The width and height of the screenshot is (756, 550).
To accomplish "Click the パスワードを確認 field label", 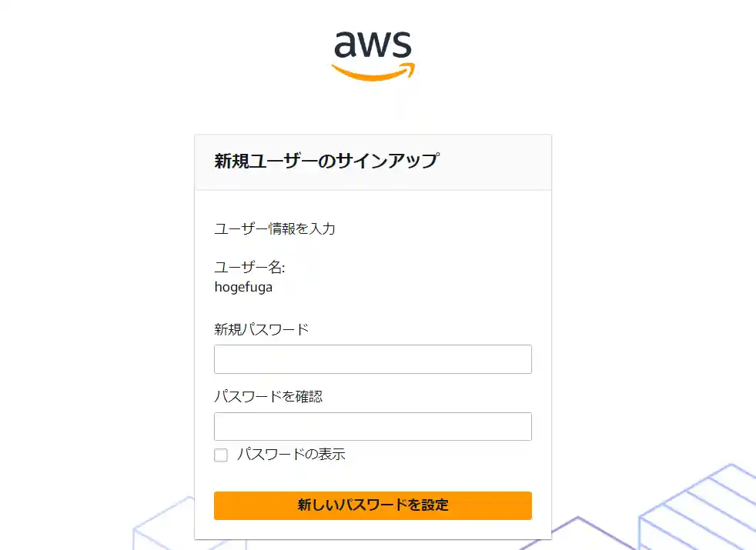I will click(268, 397).
